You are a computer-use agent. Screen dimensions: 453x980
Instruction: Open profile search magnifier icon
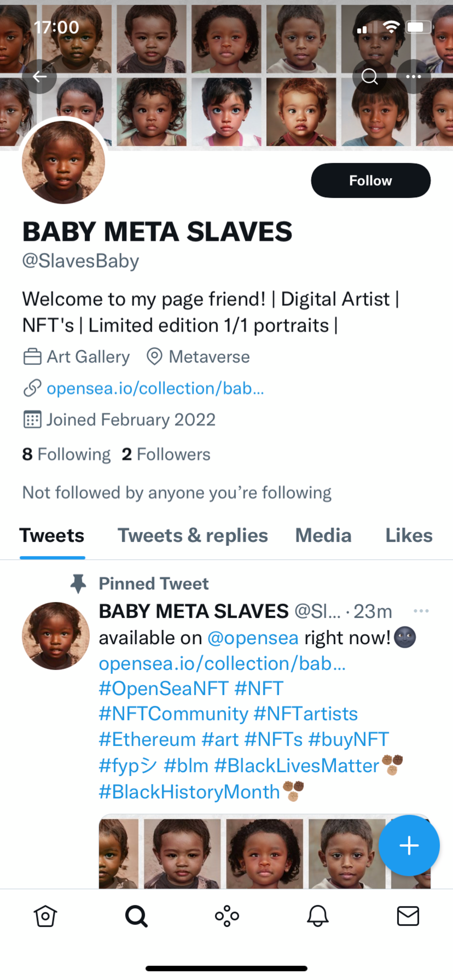pos(369,76)
